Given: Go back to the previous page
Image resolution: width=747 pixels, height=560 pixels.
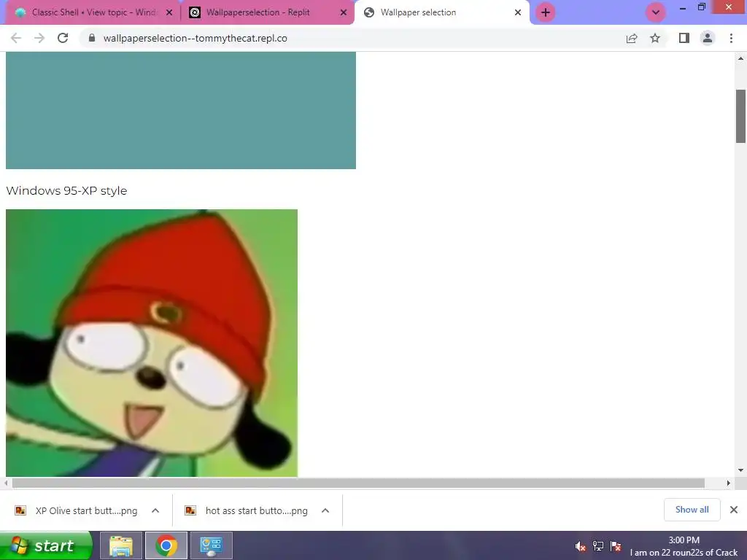Looking at the screenshot, I should click(x=16, y=38).
